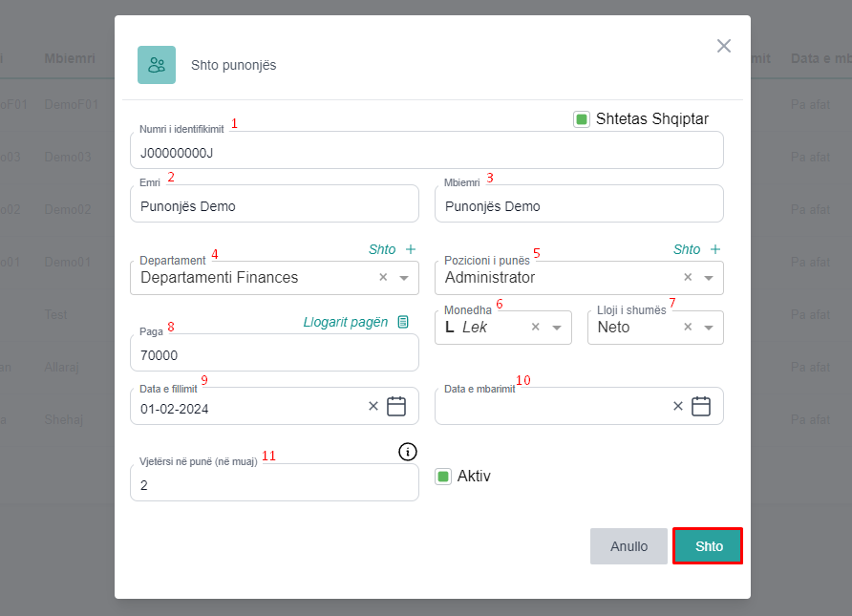This screenshot has width=852, height=616.
Task: Clear the Pozicioni i punës selection
Action: (x=688, y=278)
